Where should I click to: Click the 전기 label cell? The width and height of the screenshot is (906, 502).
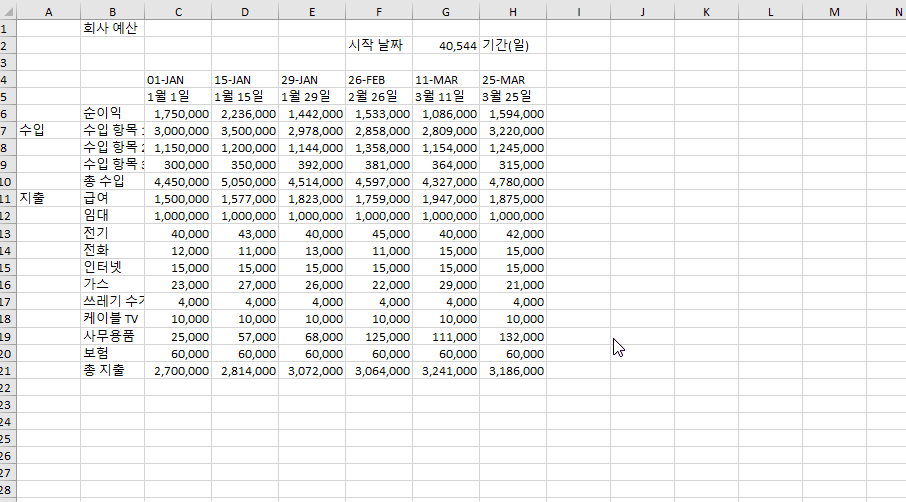coord(112,233)
